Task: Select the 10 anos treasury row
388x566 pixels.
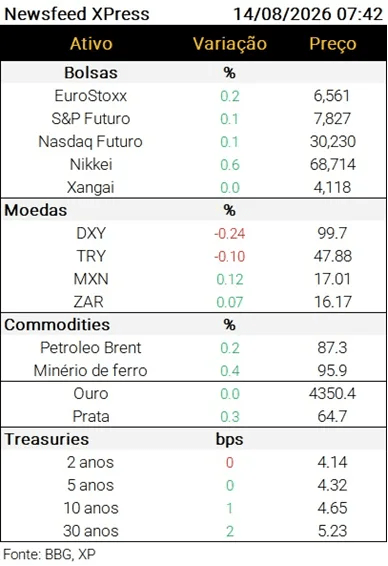Action: click(x=193, y=508)
